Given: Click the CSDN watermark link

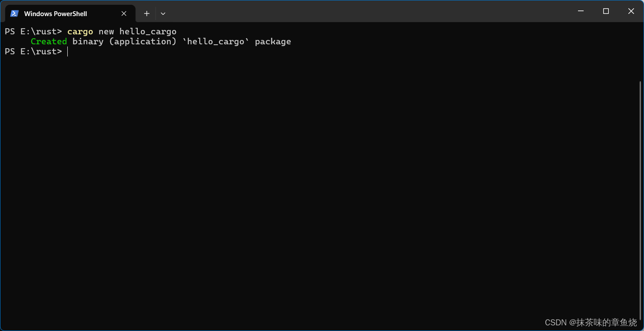Looking at the screenshot, I should pyautogui.click(x=591, y=322).
